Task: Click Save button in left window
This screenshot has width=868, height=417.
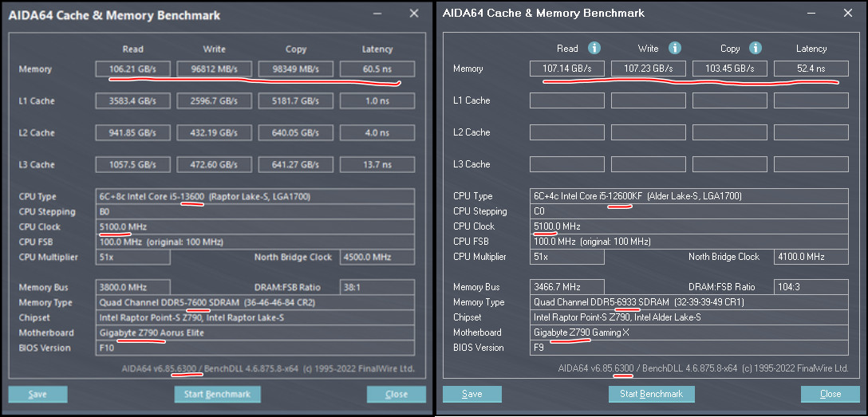Action: tap(37, 395)
